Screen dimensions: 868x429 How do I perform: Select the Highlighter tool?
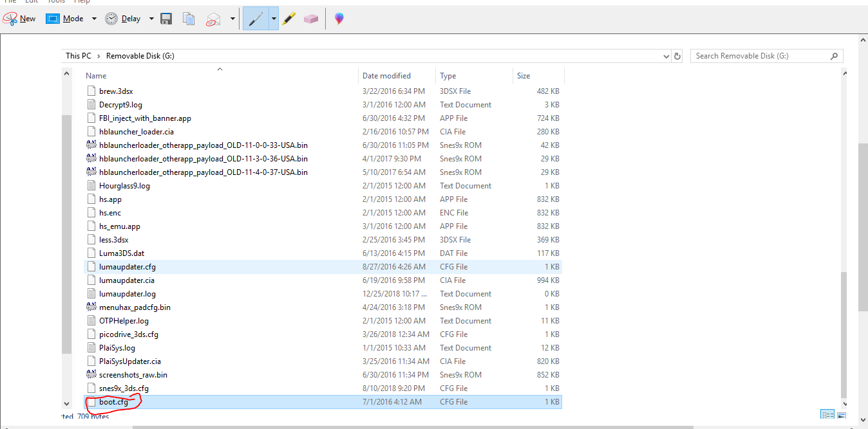point(288,19)
